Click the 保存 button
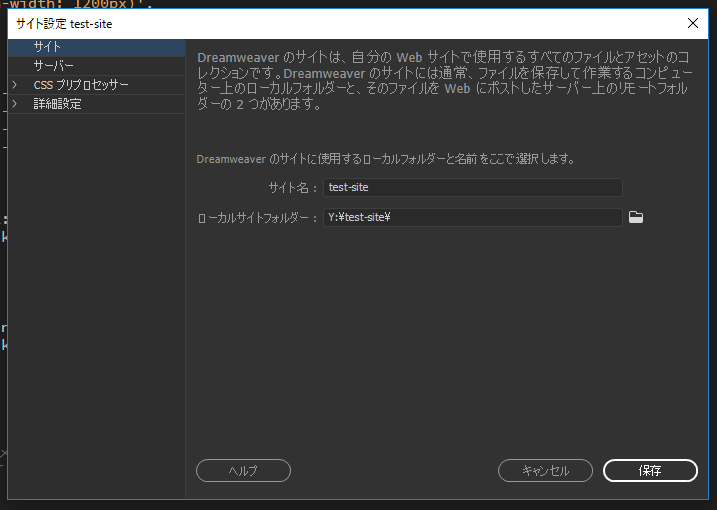Image resolution: width=717 pixels, height=510 pixels. point(650,470)
